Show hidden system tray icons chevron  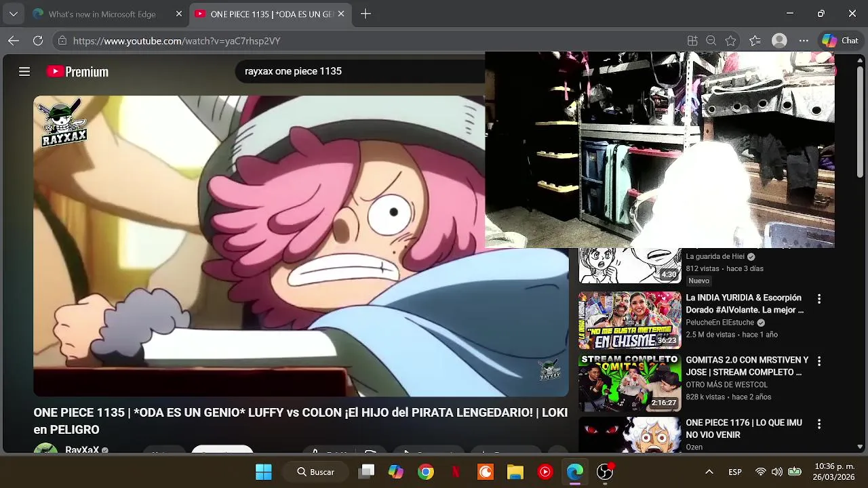pos(709,472)
